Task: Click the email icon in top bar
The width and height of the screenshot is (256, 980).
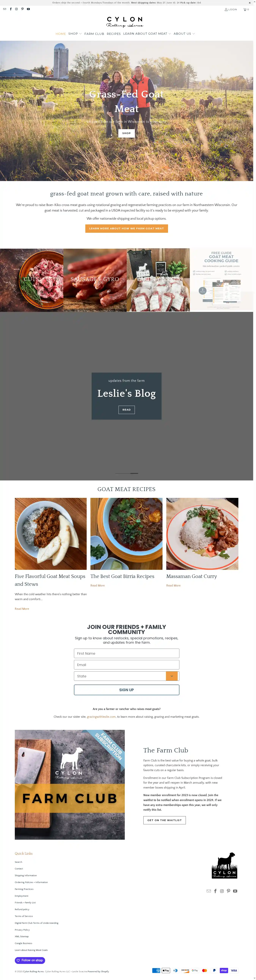Action: (5, 9)
